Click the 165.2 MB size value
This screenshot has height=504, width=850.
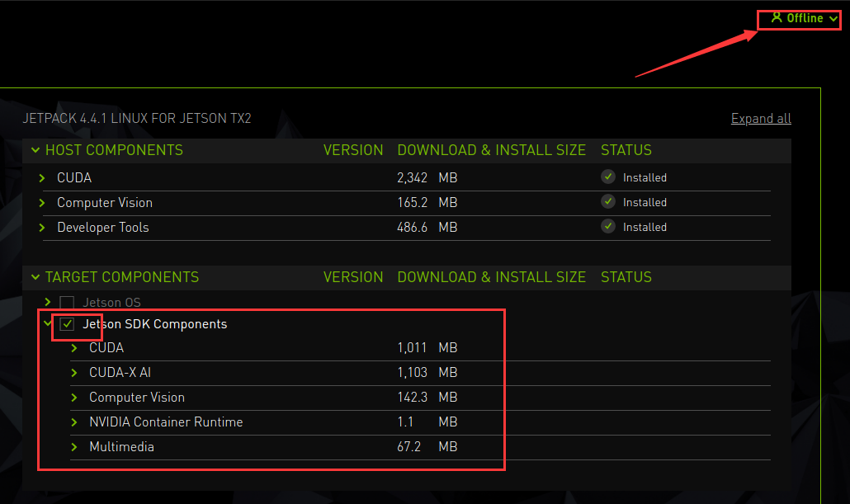click(x=427, y=203)
